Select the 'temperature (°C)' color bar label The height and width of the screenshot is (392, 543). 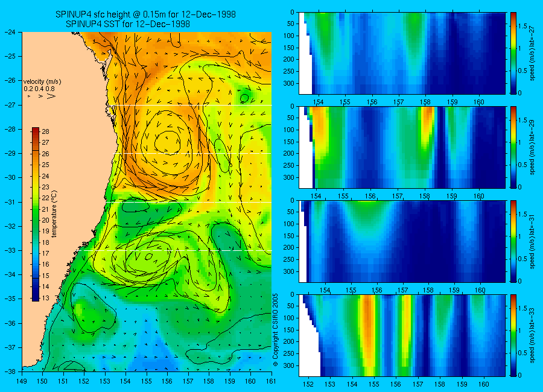[x=54, y=214]
